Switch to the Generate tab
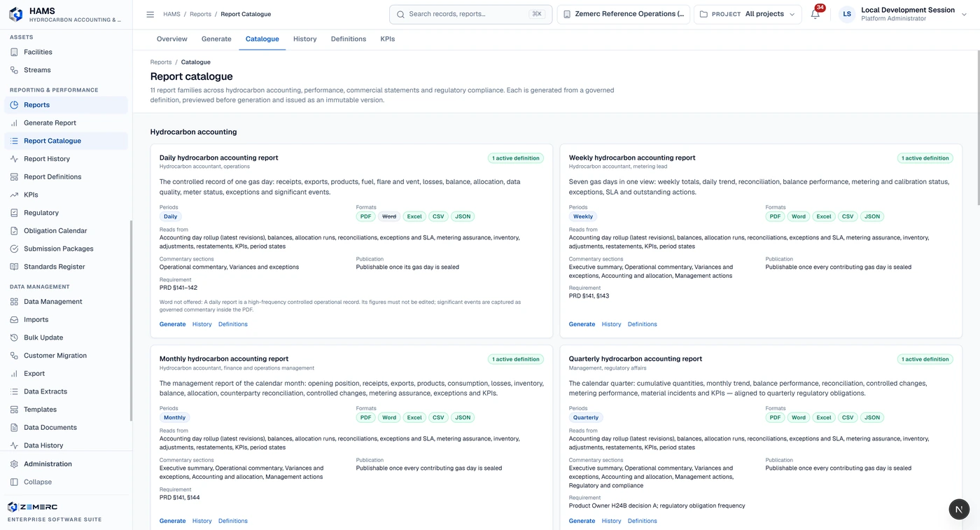Viewport: 980px width, 530px height. [216, 39]
